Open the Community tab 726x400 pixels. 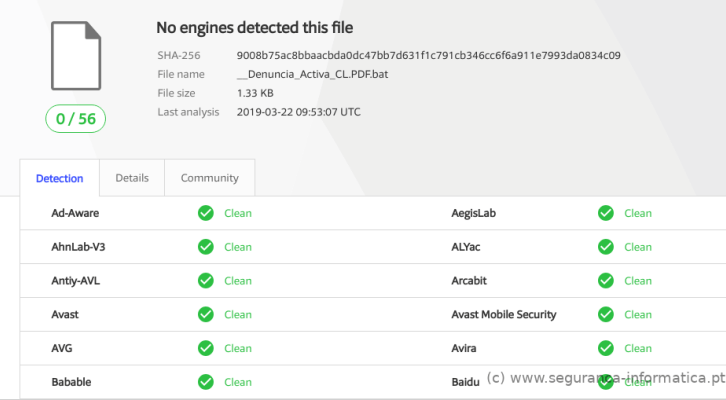coord(209,178)
